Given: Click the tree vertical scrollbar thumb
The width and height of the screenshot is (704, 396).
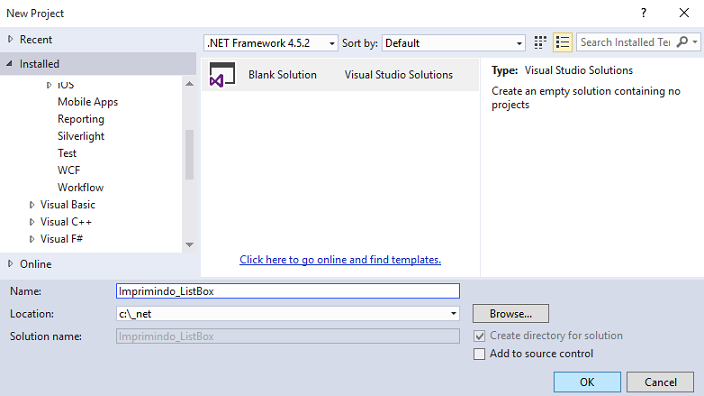Looking at the screenshot, I should (189, 155).
